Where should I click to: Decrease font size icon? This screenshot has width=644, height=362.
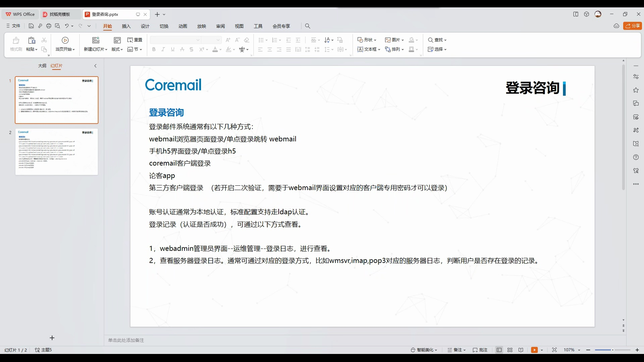pyautogui.click(x=237, y=40)
